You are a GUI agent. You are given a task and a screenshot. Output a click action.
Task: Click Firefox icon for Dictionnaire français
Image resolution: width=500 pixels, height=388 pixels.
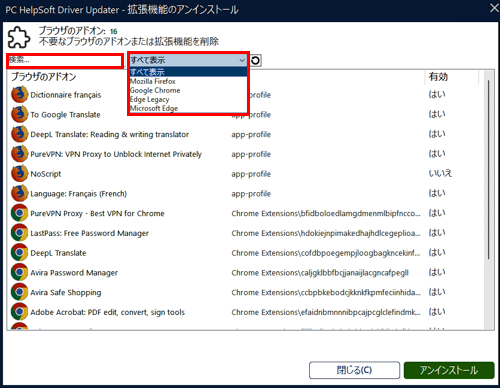pyautogui.click(x=20, y=95)
